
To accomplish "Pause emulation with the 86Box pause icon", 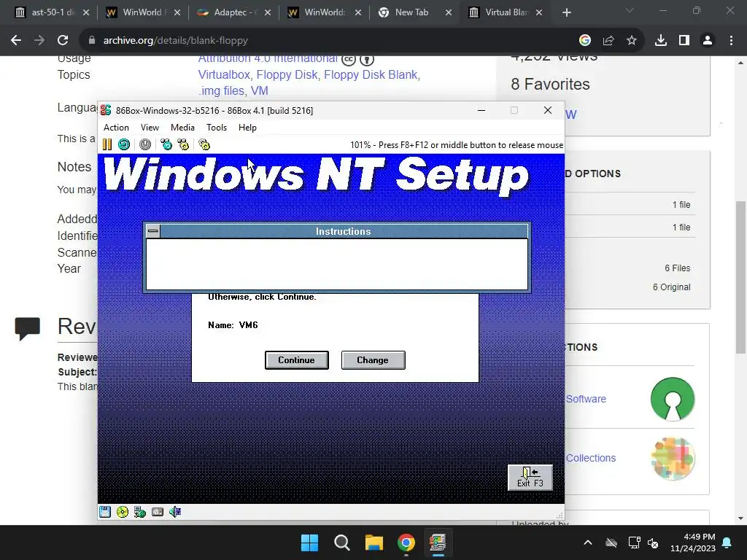I will click(107, 144).
